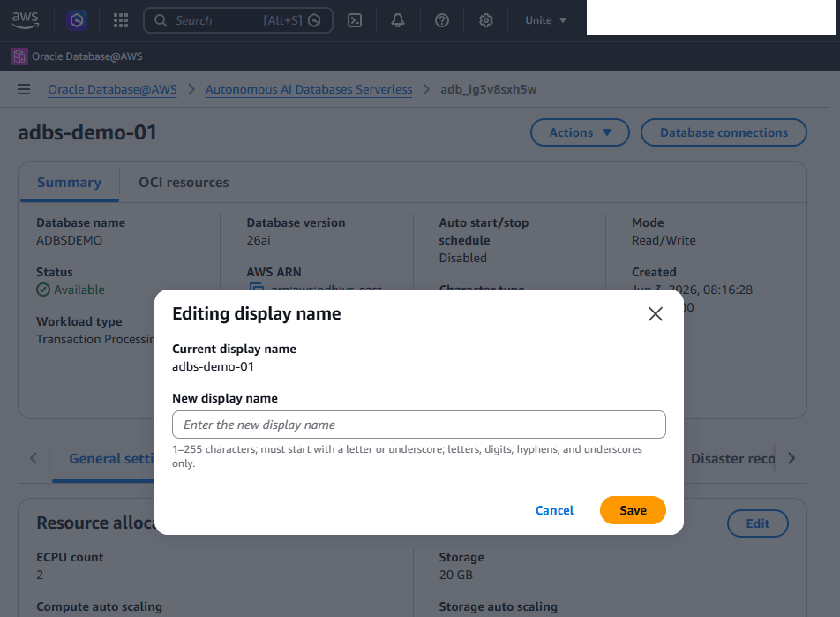Image resolution: width=840 pixels, height=617 pixels.
Task: Click the search box in the header
Action: pyautogui.click(x=238, y=20)
